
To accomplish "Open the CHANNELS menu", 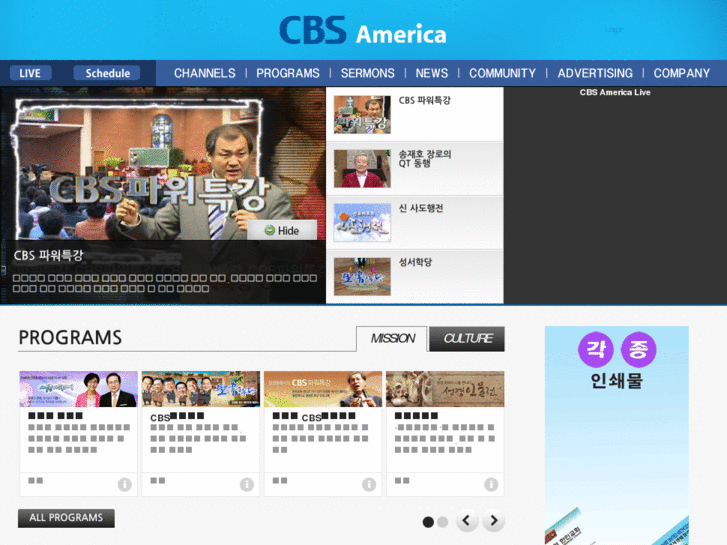I will point(204,73).
